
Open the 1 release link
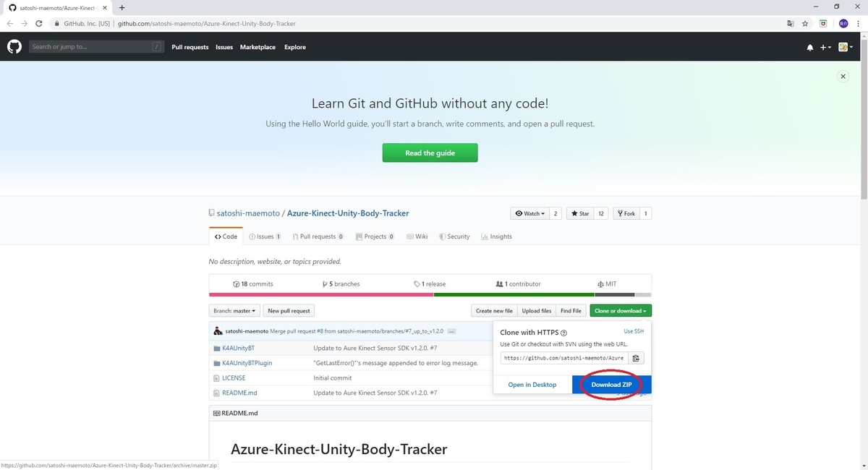430,284
